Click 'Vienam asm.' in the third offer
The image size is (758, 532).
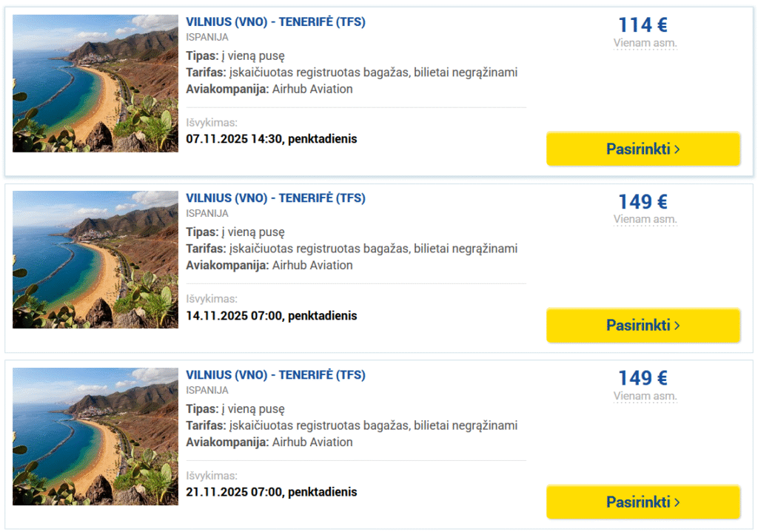645,397
